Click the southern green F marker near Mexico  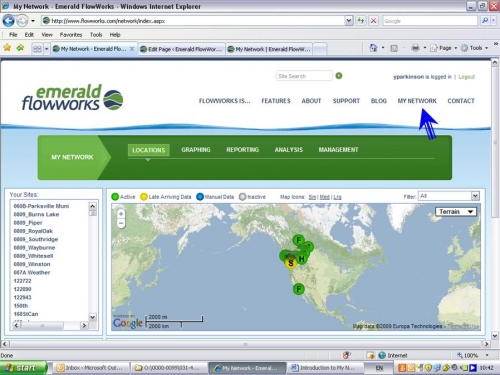point(299,289)
